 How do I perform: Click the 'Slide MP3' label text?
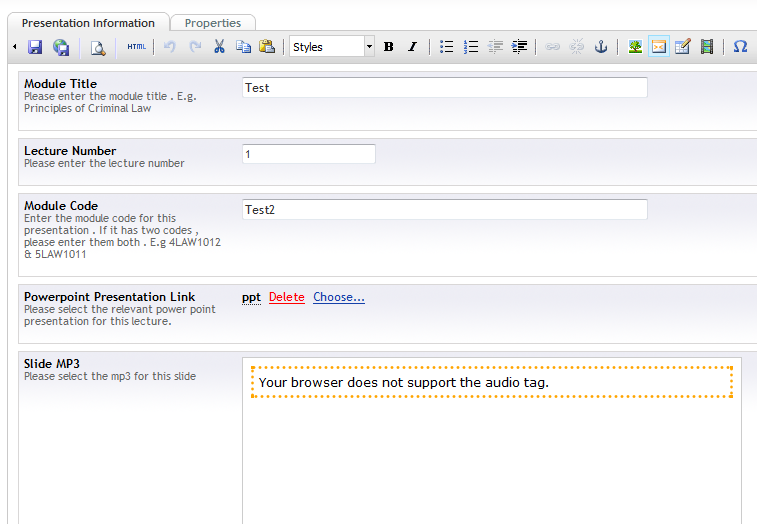coord(52,364)
